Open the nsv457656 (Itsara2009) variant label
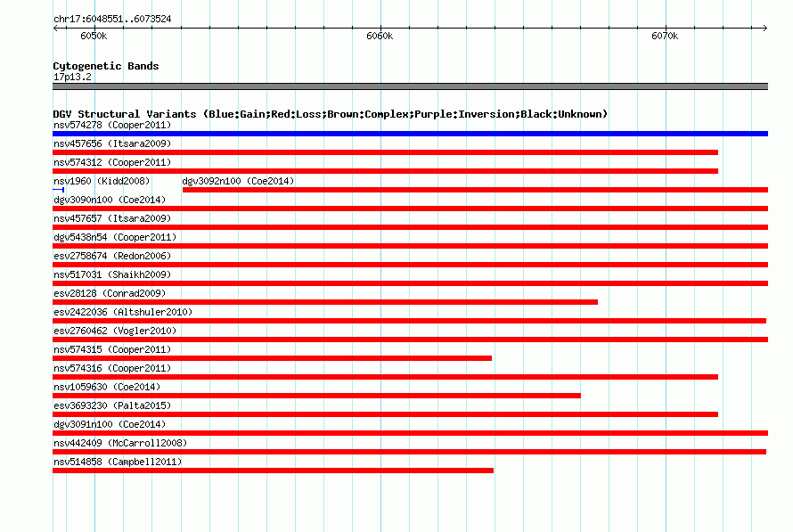 click(112, 143)
